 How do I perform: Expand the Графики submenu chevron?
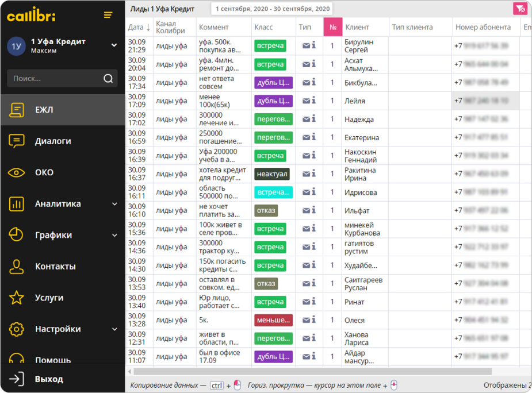(114, 235)
